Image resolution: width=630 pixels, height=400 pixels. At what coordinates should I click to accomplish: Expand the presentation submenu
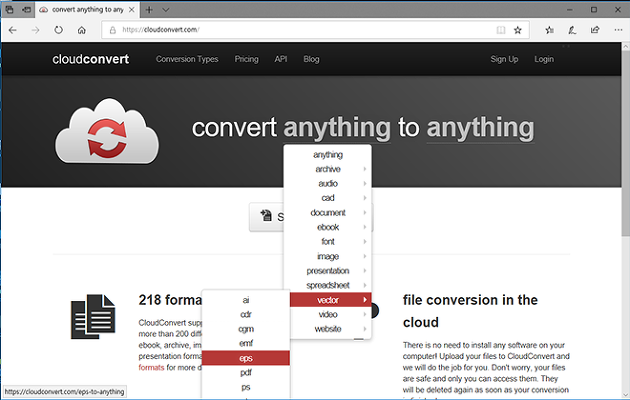click(x=327, y=271)
